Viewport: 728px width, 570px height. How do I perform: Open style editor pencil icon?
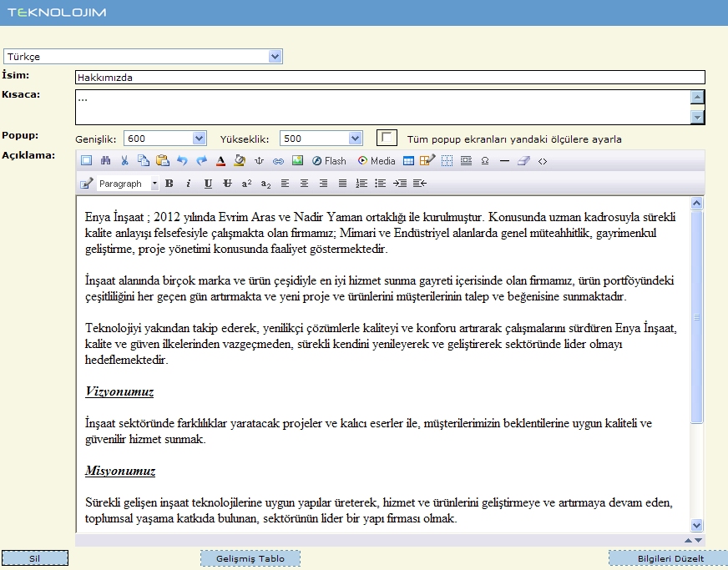pos(86,184)
